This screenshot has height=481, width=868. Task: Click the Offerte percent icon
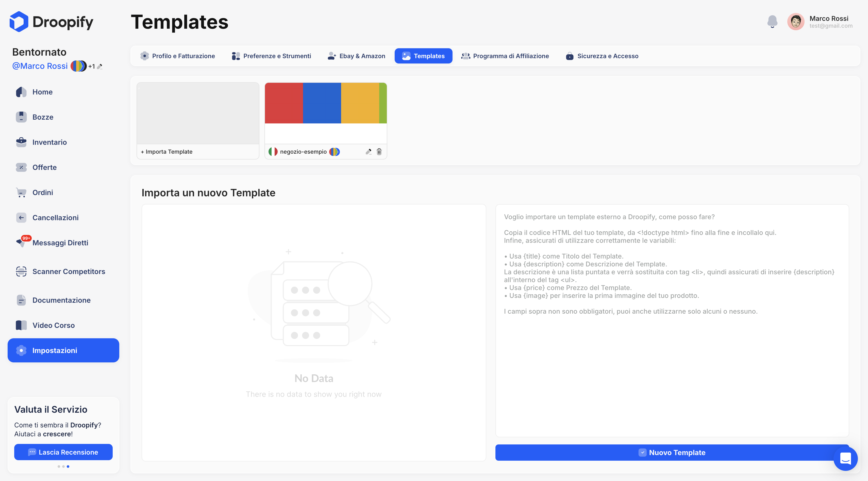pos(21,167)
